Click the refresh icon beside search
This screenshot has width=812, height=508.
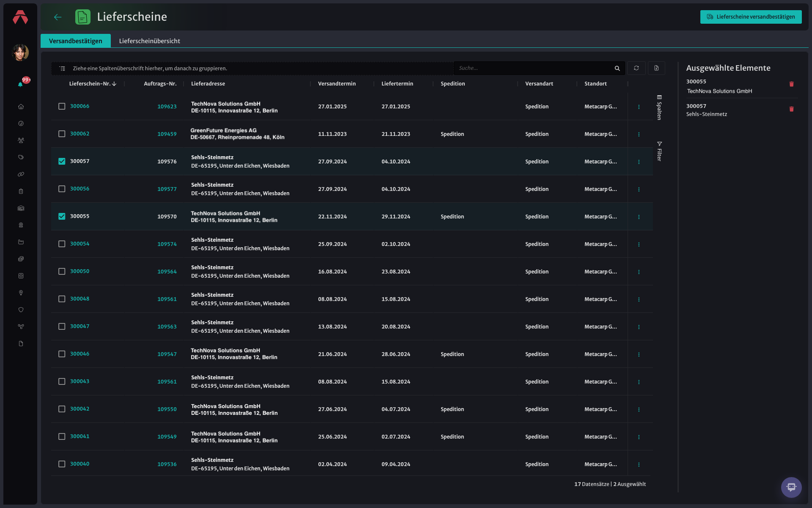636,68
